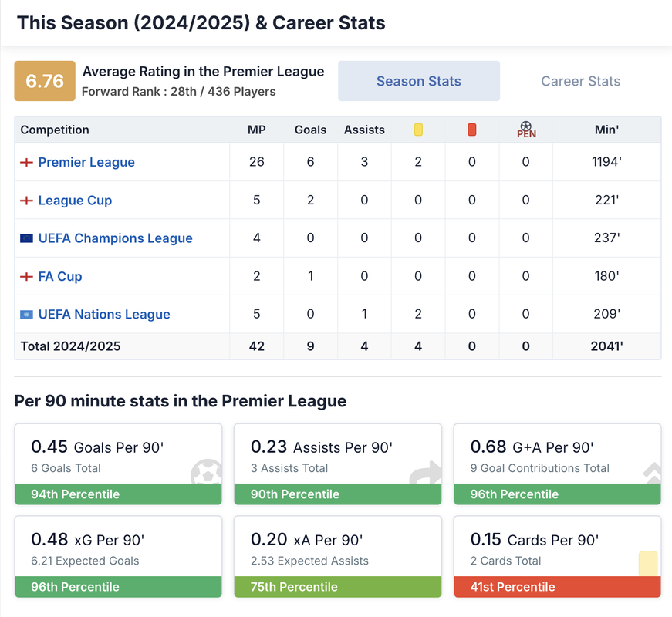Click the EU flag beside Champions League
This screenshot has height=617, width=672.
(x=26, y=238)
